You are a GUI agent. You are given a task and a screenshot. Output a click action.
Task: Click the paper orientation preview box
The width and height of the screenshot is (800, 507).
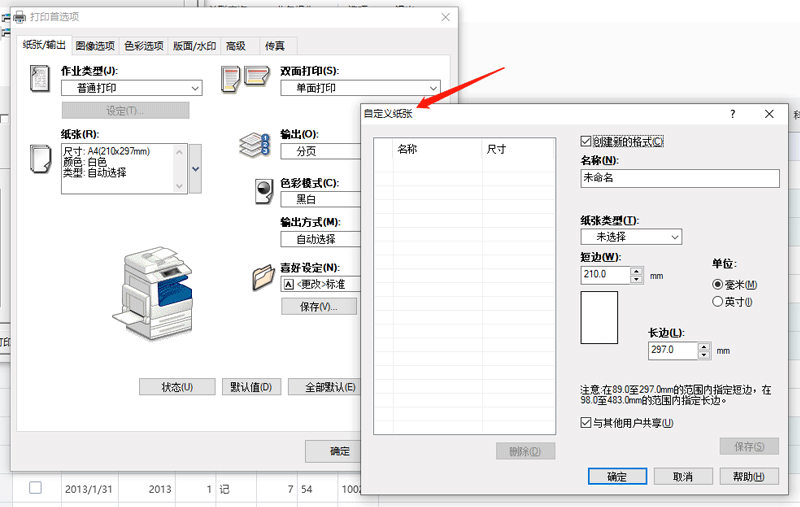[599, 317]
